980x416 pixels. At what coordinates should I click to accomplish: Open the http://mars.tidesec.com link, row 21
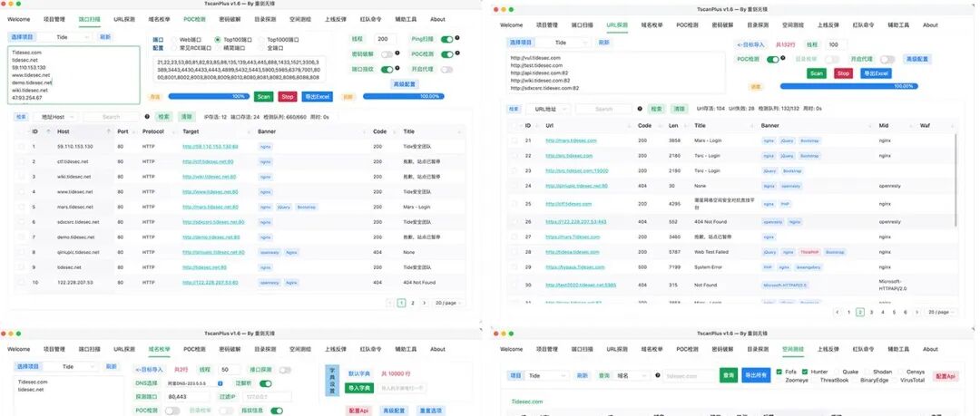tap(571, 140)
